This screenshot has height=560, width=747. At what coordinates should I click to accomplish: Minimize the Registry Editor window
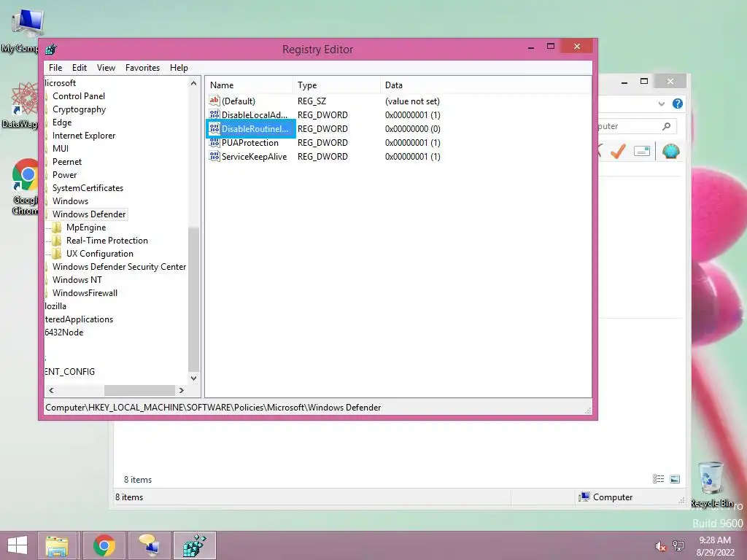[531, 47]
